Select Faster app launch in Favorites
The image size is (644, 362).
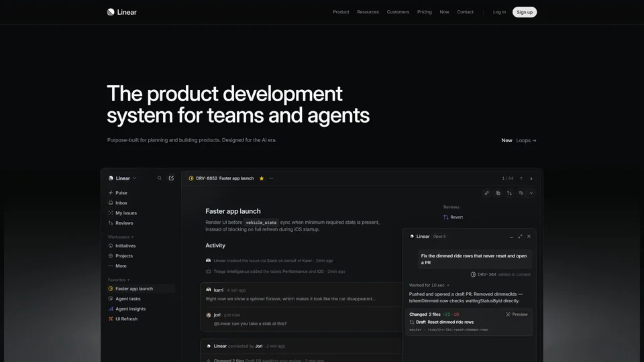pyautogui.click(x=140, y=288)
